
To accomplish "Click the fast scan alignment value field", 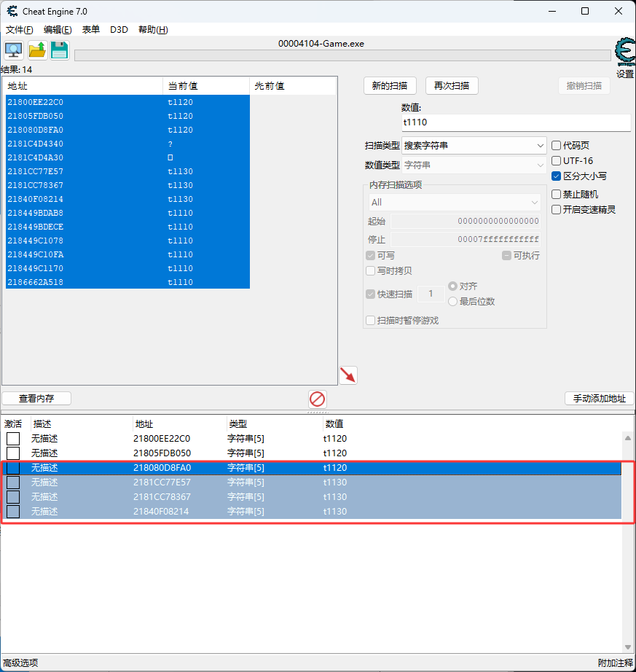I will coord(431,294).
